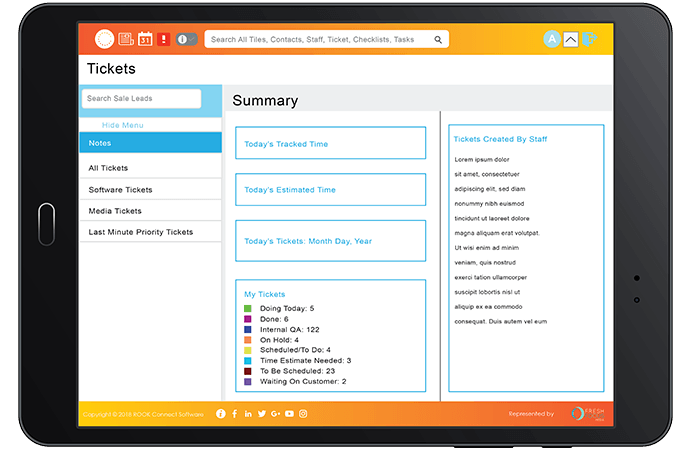Click 'Doing Today: 5' text
The image size is (690, 450).
point(287,308)
